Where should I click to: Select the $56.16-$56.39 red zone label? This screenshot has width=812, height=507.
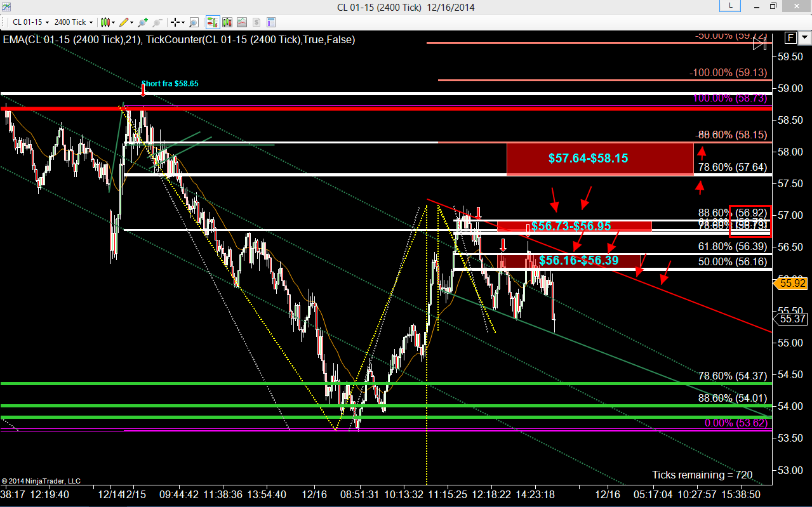tap(578, 260)
